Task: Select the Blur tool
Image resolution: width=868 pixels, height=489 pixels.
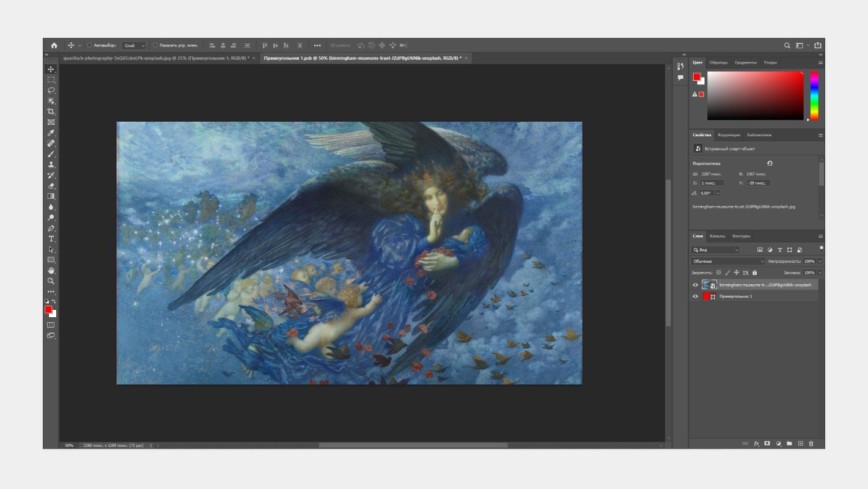Action: point(51,207)
